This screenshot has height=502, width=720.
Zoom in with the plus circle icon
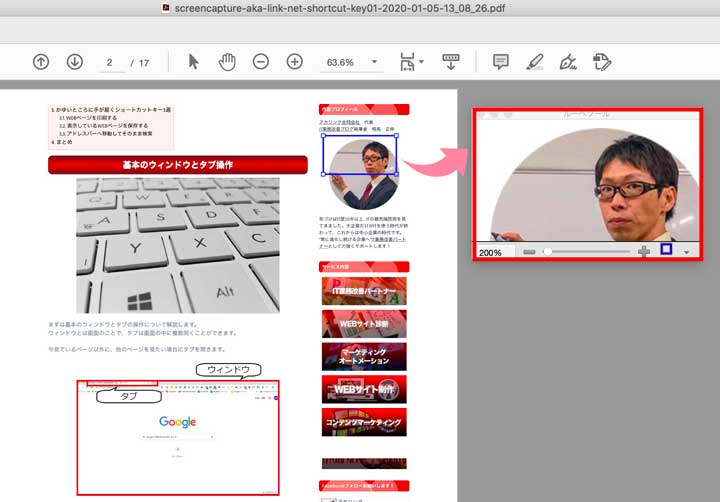[x=294, y=62]
